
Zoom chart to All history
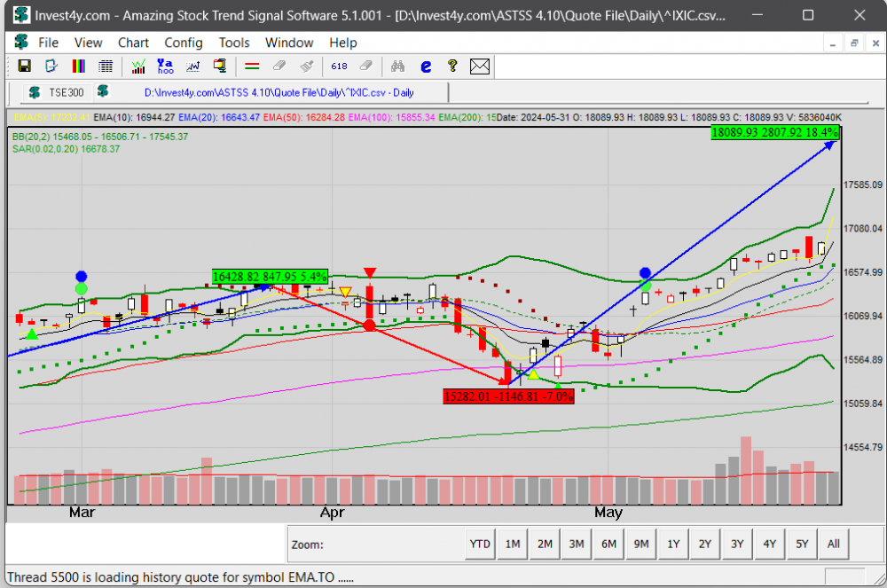(x=833, y=544)
